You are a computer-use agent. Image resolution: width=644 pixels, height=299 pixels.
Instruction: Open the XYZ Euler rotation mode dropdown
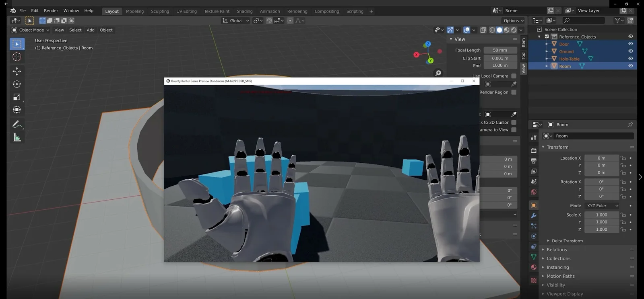602,206
